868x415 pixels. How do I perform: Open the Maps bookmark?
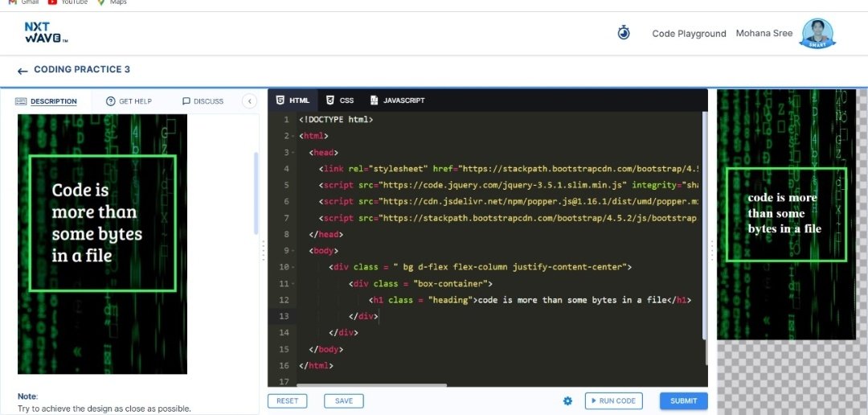pyautogui.click(x=113, y=2)
